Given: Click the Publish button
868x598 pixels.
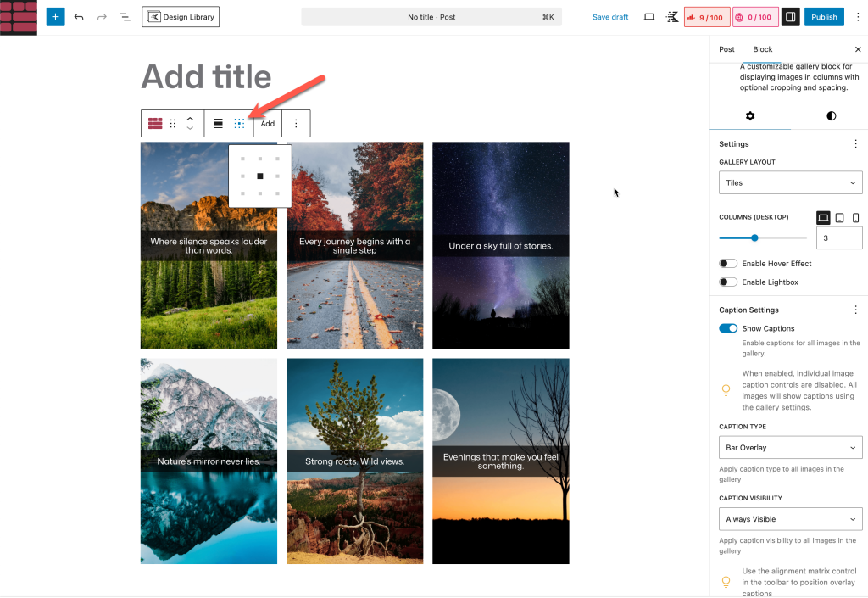Looking at the screenshot, I should pos(824,17).
